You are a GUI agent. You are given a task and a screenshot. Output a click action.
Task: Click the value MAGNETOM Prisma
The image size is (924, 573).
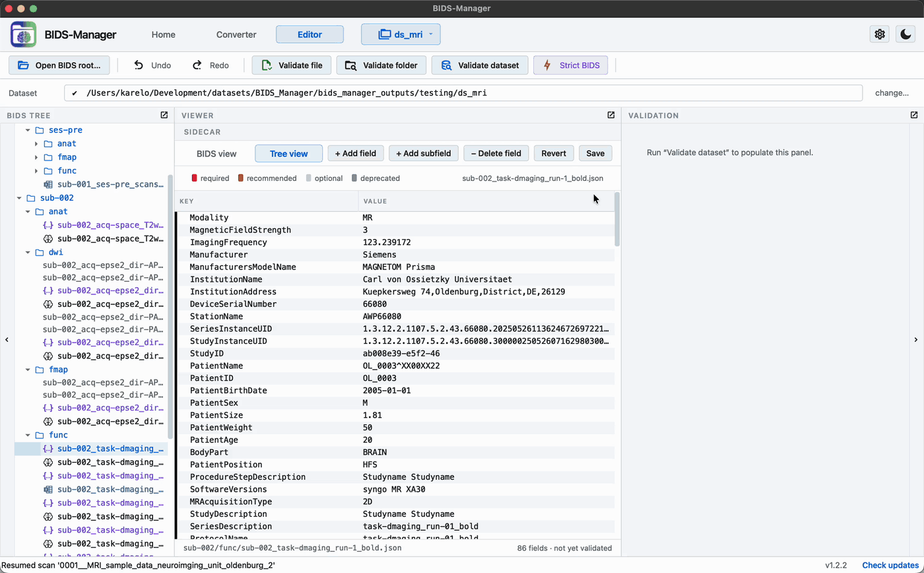[x=399, y=267]
